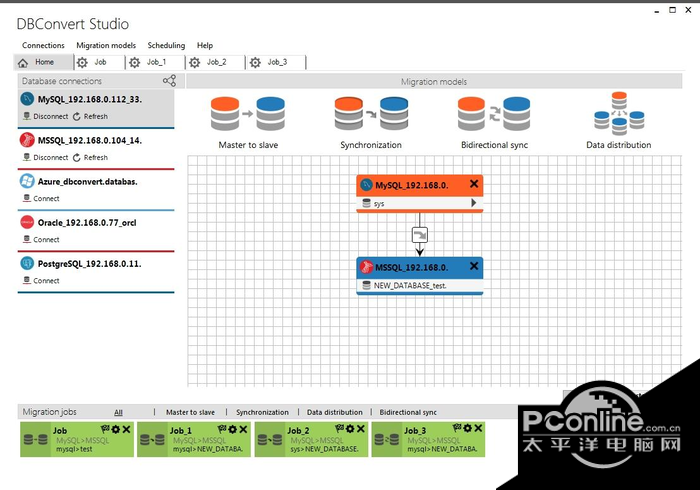Click the MSSQL icon in target node
The width and height of the screenshot is (700, 490).
tap(367, 267)
